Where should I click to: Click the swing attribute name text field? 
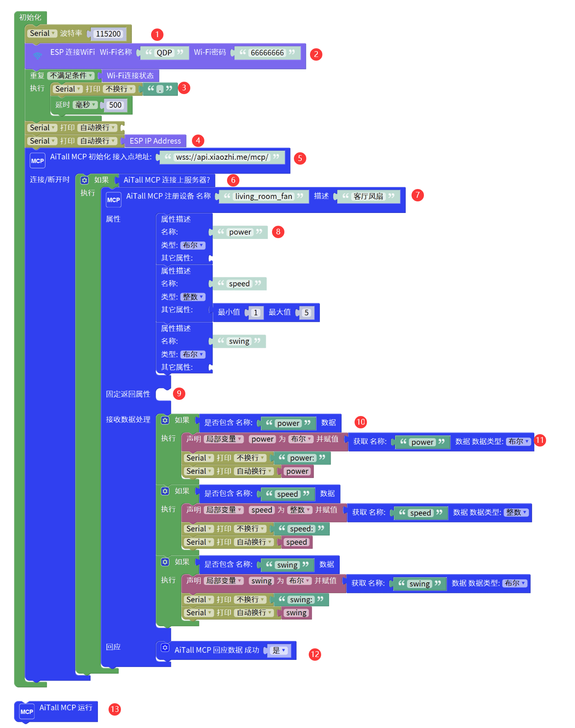tap(239, 341)
